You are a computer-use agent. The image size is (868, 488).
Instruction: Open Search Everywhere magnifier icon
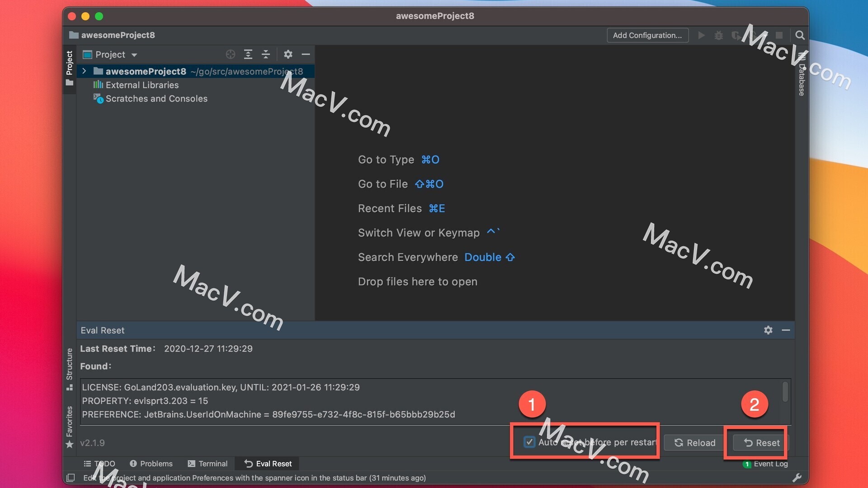pyautogui.click(x=800, y=35)
